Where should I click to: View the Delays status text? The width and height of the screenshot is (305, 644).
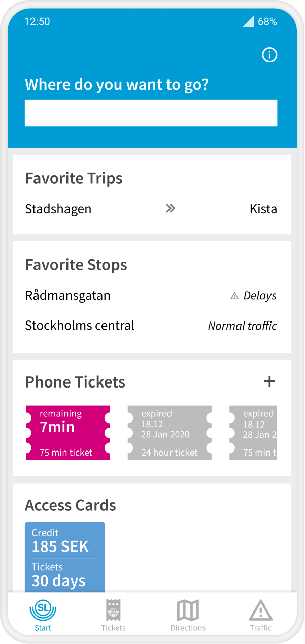pos(260,296)
